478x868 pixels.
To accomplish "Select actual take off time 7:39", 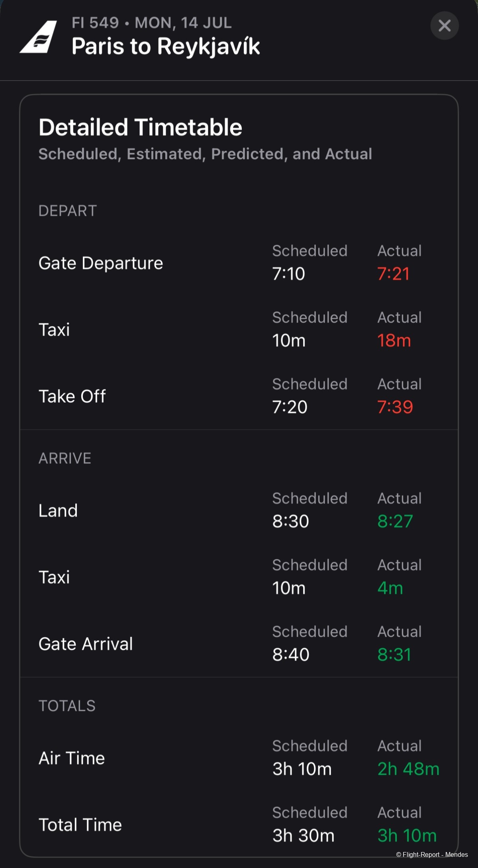I will pyautogui.click(x=395, y=407).
